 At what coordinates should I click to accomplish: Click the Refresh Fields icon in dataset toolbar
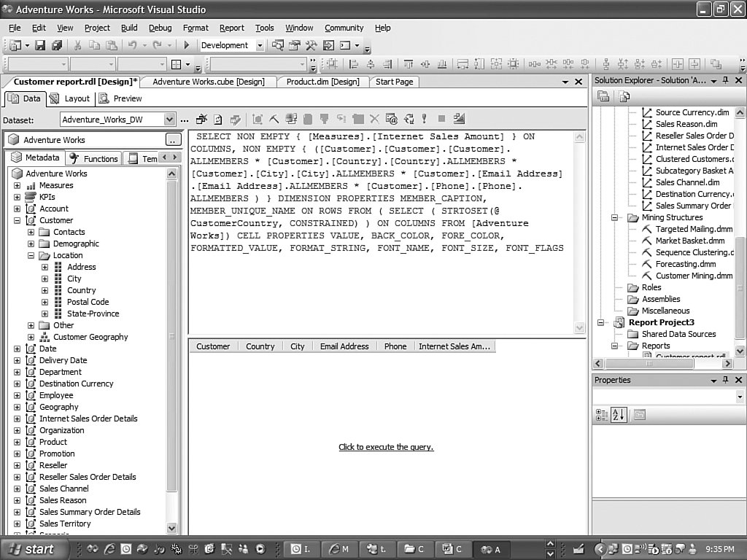(x=217, y=119)
